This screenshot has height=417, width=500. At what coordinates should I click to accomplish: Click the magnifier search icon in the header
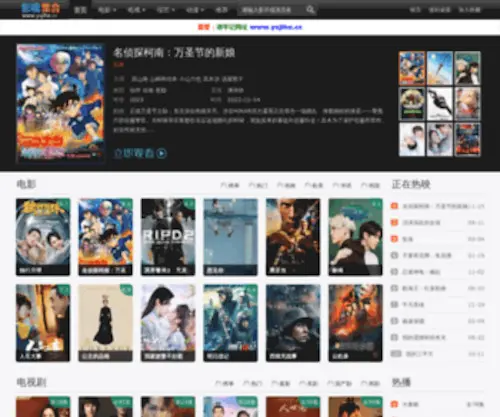coord(310,10)
